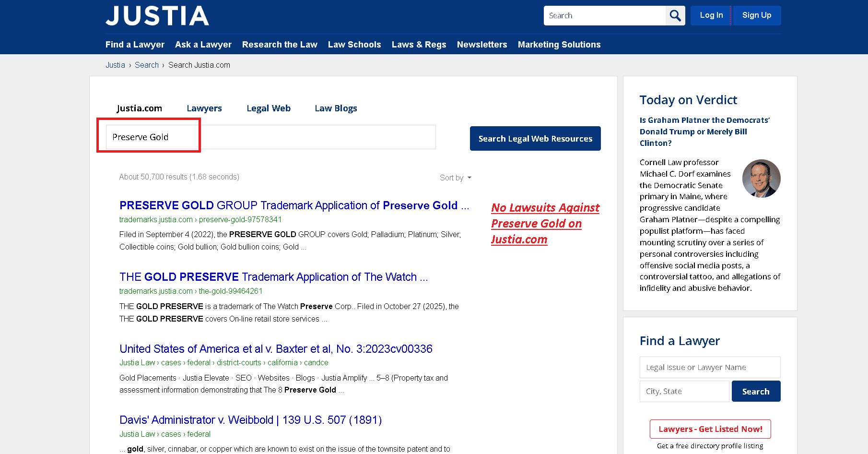Image resolution: width=868 pixels, height=454 pixels.
Task: Open Graham Platner Verdict article link
Action: tap(704, 131)
